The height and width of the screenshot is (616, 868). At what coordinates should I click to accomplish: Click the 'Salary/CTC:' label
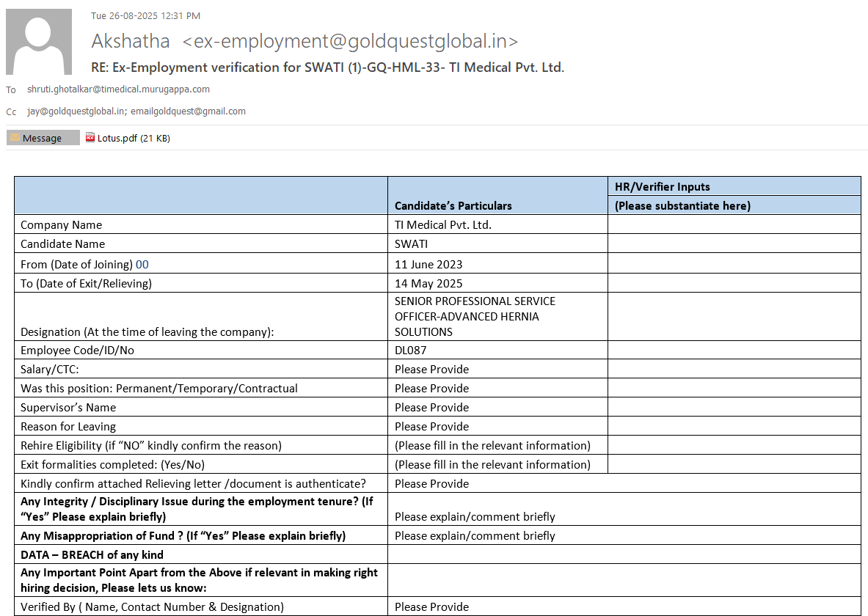(x=50, y=369)
